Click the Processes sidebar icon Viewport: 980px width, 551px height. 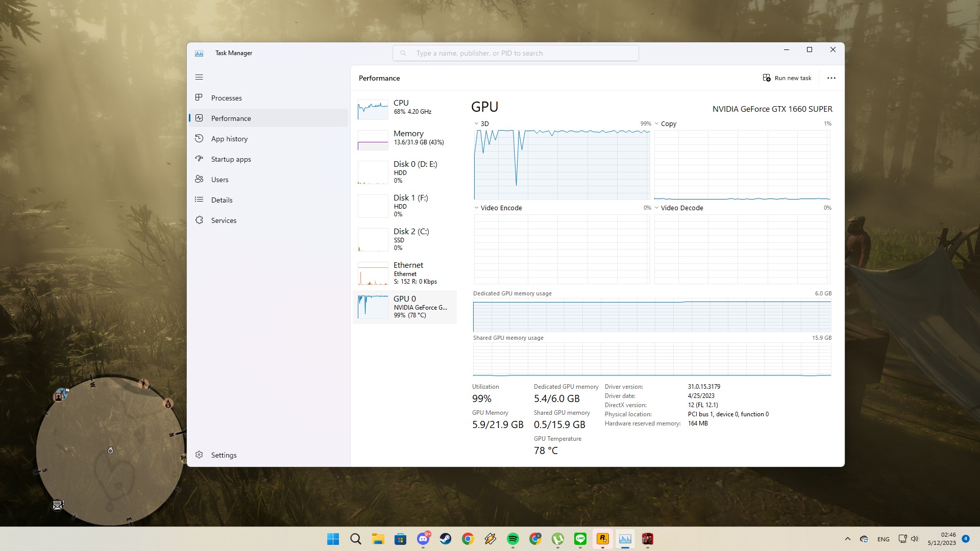click(199, 97)
